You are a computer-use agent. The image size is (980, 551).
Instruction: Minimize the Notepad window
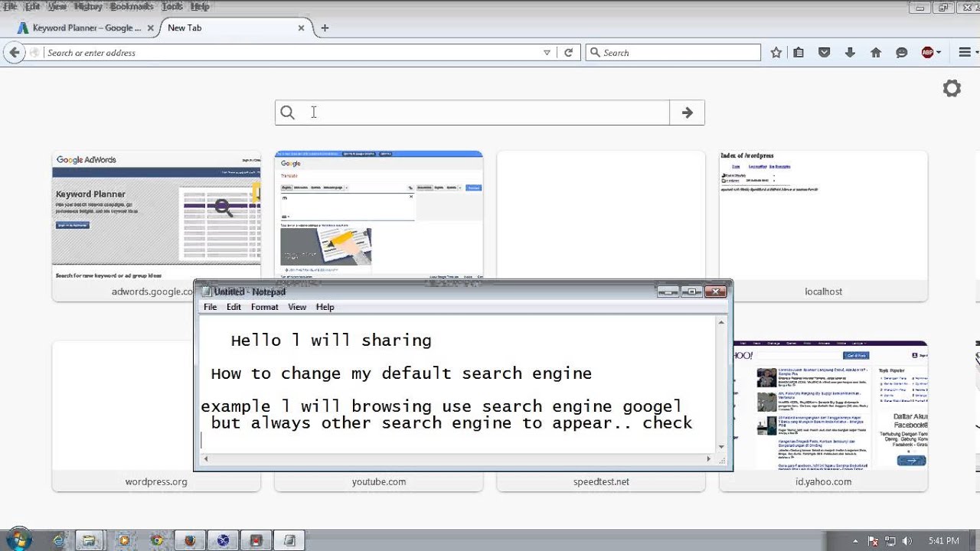668,292
